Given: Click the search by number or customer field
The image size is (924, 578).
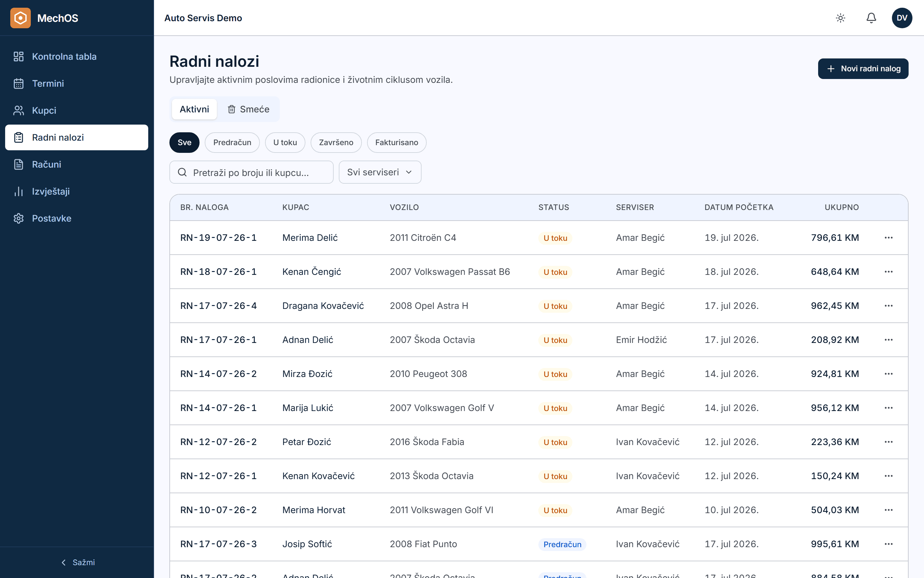Looking at the screenshot, I should click(251, 172).
